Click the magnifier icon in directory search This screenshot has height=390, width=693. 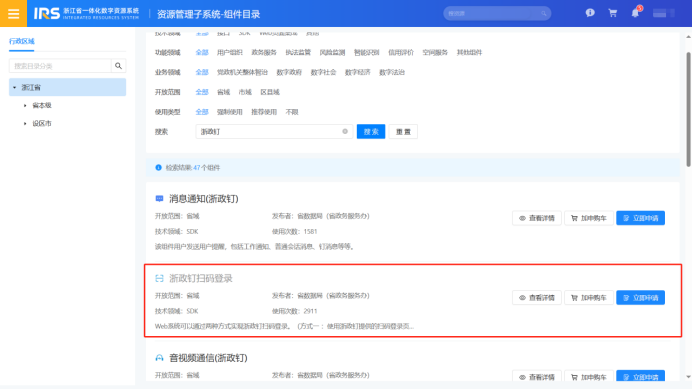(x=118, y=66)
